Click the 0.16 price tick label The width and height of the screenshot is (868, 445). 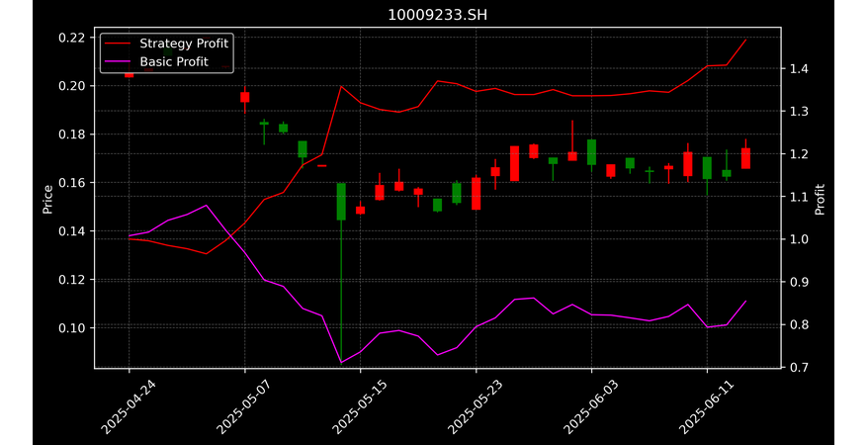point(72,183)
